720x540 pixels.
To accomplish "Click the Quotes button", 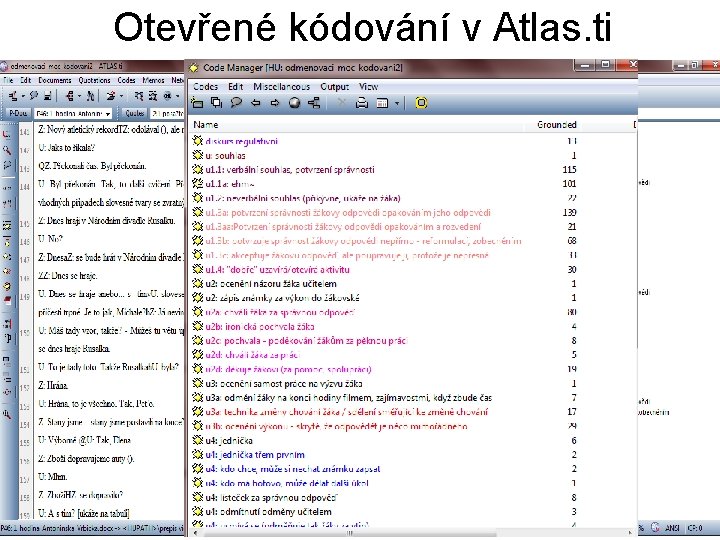I will coord(135,113).
